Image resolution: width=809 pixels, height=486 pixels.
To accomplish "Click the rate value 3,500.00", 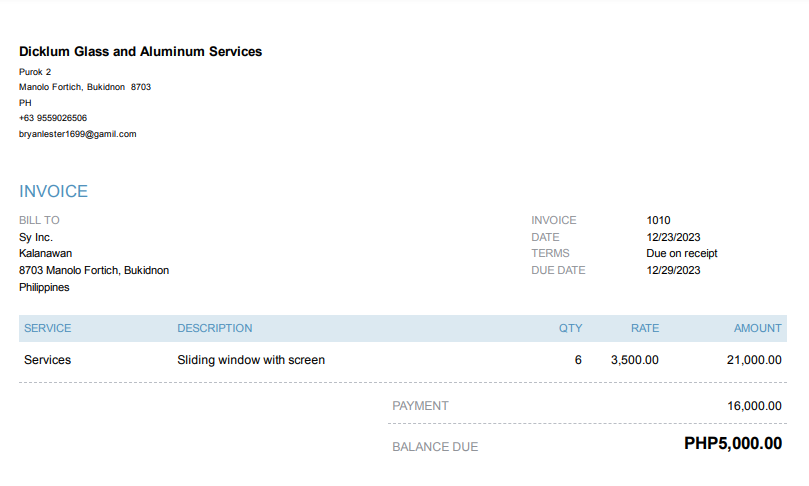I will [634, 360].
